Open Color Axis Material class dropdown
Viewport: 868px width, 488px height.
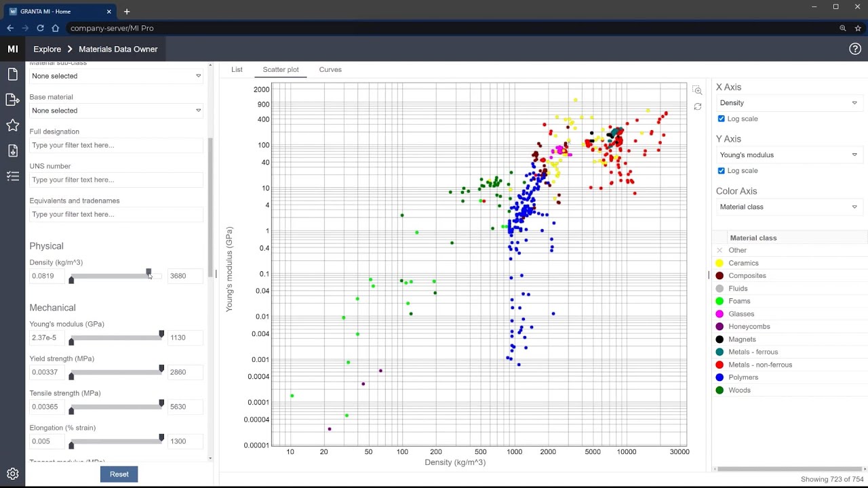[789, 207]
